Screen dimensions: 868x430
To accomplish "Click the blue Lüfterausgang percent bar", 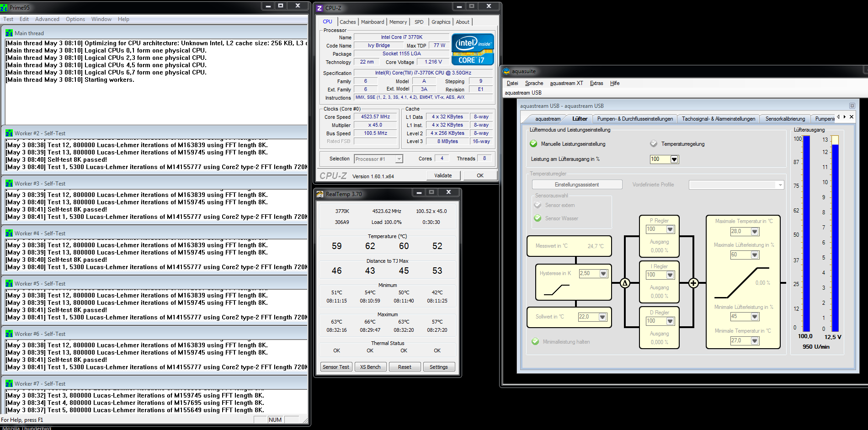I will point(807,234).
